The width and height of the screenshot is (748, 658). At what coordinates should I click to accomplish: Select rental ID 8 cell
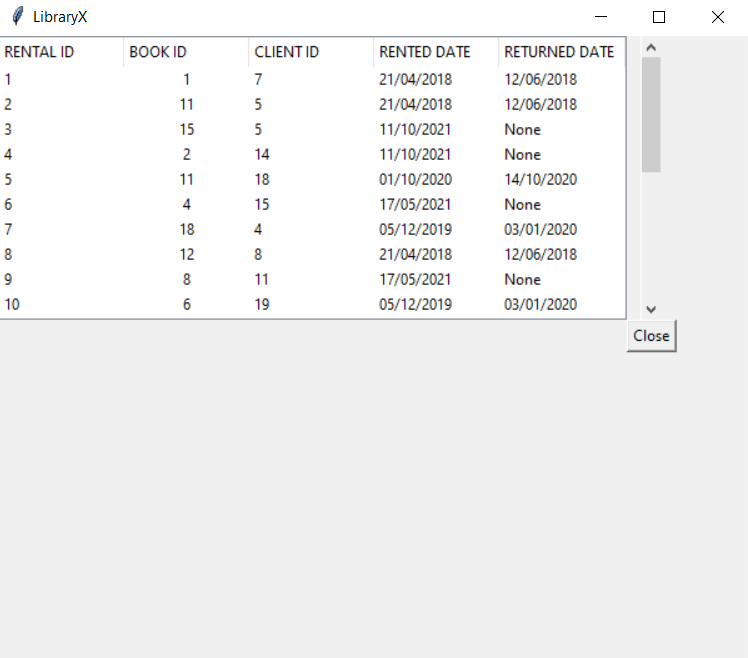coord(8,254)
